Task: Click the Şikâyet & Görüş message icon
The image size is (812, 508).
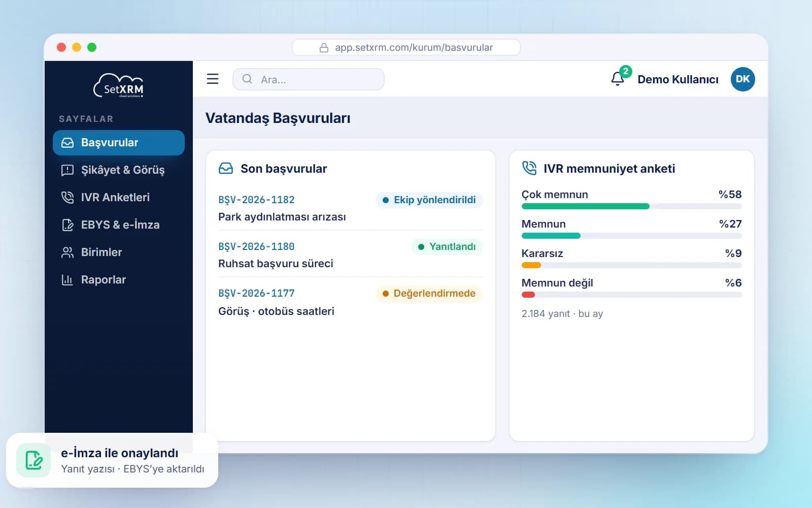Action: point(67,170)
